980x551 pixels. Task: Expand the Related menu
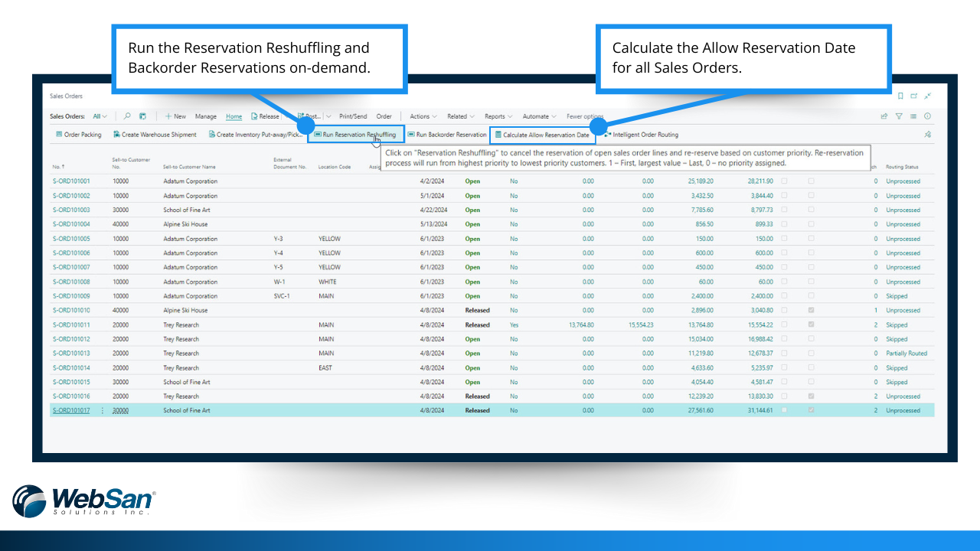(x=461, y=116)
